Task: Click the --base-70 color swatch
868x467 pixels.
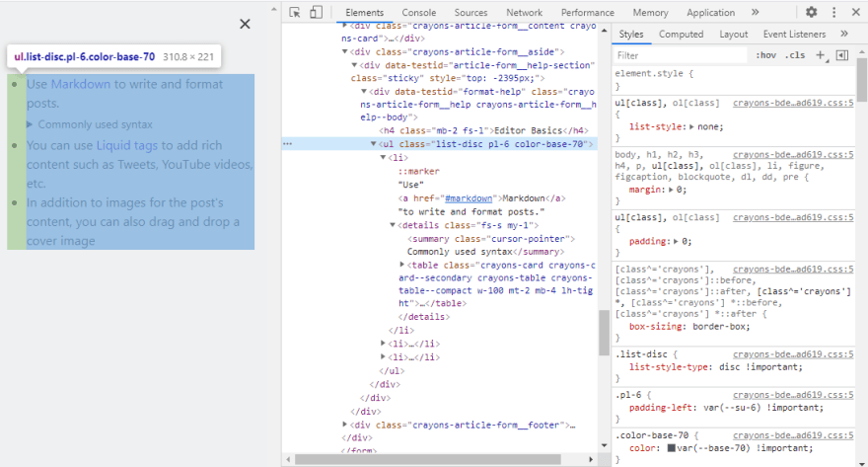Action: [x=671, y=448]
